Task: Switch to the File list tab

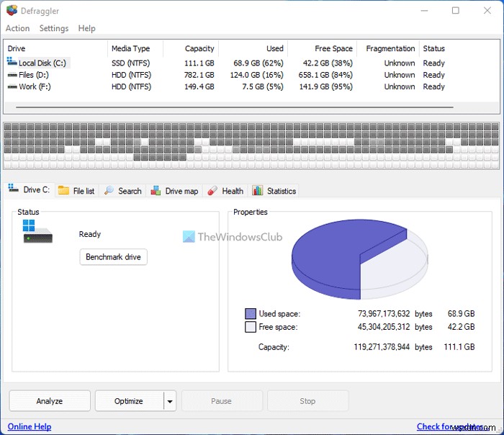Action: 77,191
